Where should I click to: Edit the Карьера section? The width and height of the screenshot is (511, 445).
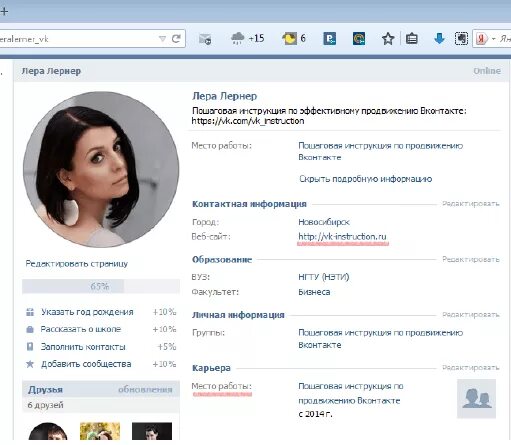click(x=471, y=367)
